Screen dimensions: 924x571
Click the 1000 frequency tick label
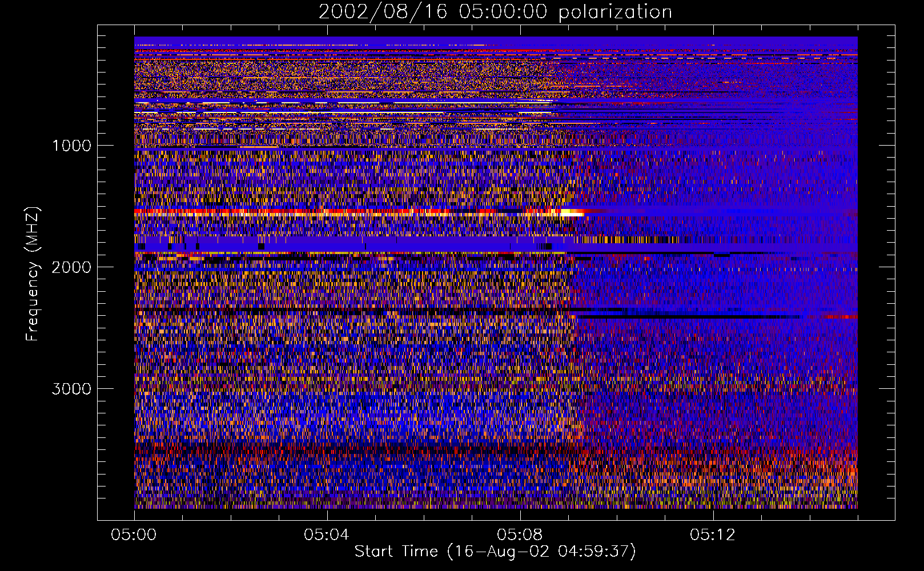(71, 146)
